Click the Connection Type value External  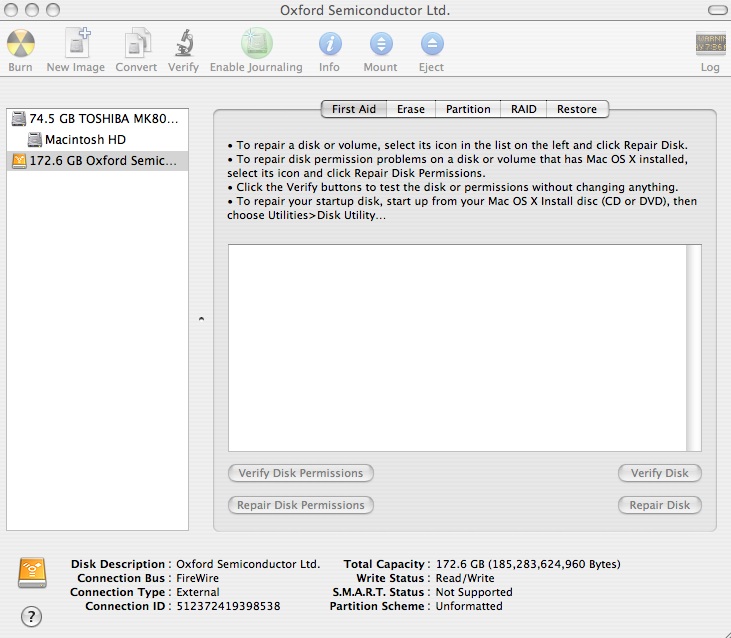[198, 592]
